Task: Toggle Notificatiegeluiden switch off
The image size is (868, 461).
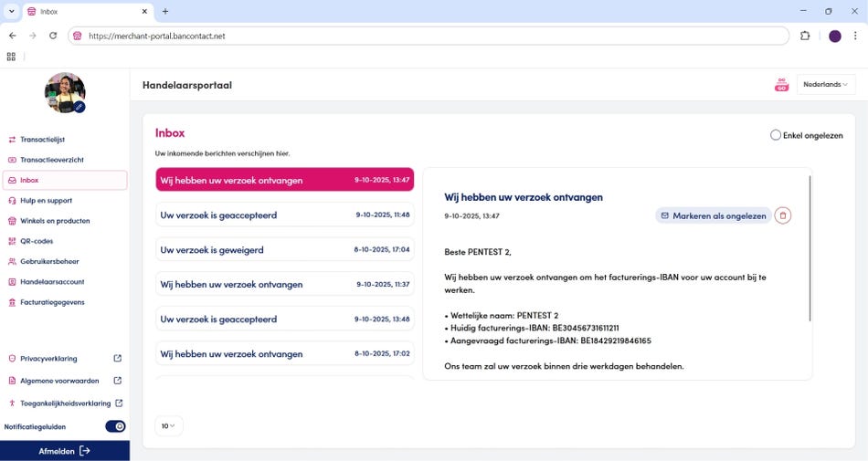Action: (x=115, y=426)
